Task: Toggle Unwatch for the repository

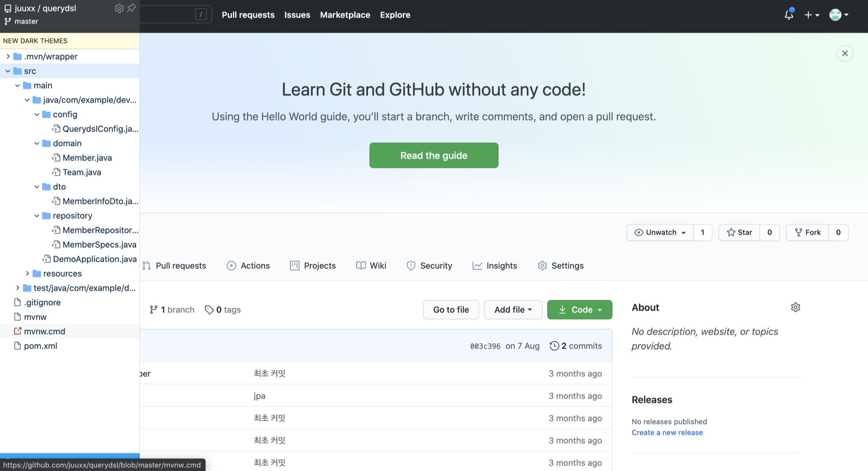Action: 660,232
